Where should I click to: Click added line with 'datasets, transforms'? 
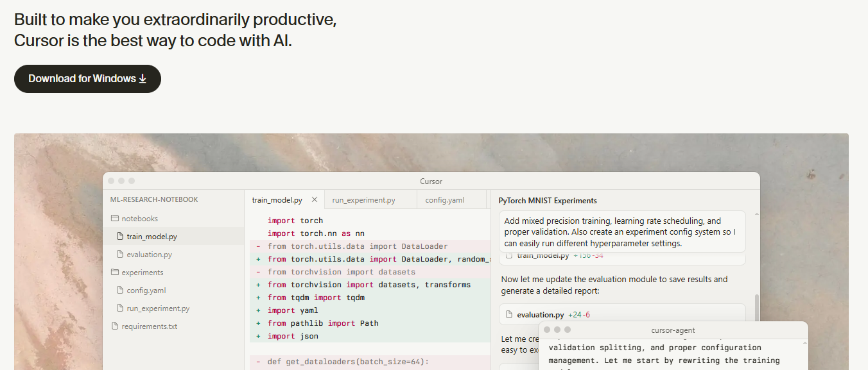coord(369,285)
